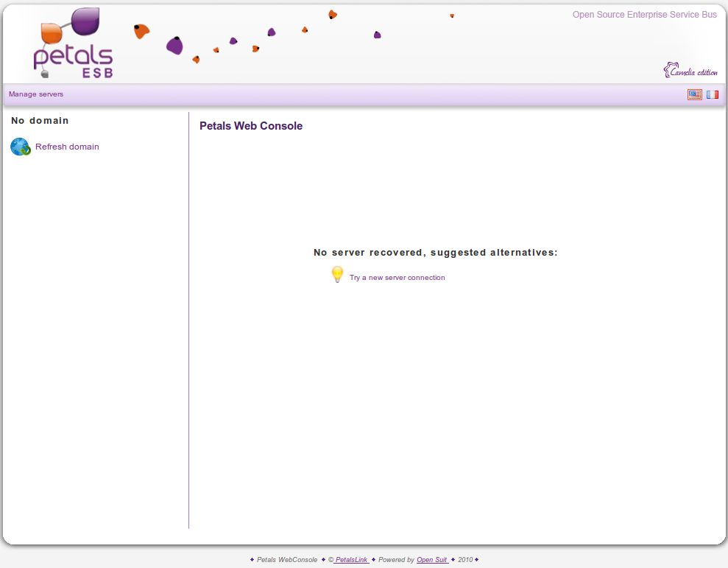728x568 pixels.
Task: Click the large purple petal in header
Action: coord(174,46)
